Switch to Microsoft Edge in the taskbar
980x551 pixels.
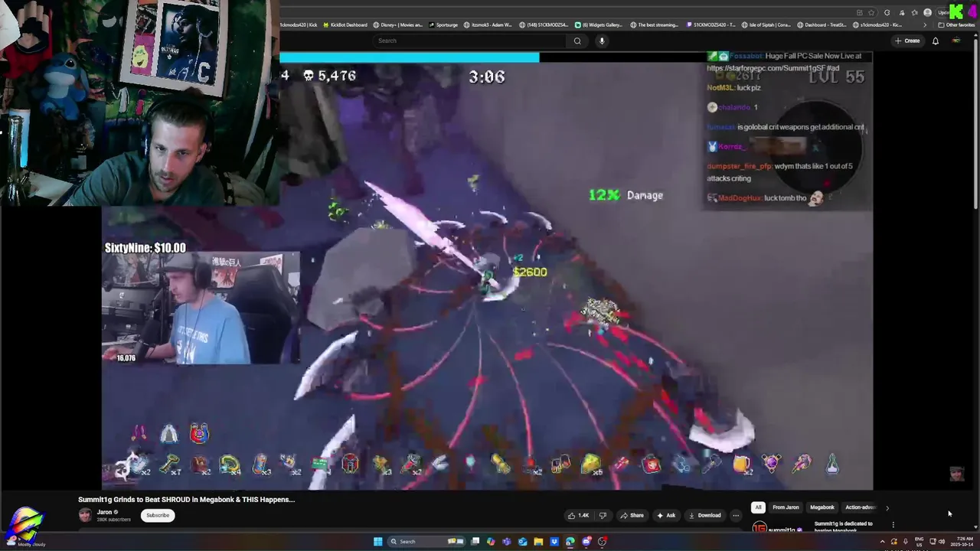click(x=570, y=541)
